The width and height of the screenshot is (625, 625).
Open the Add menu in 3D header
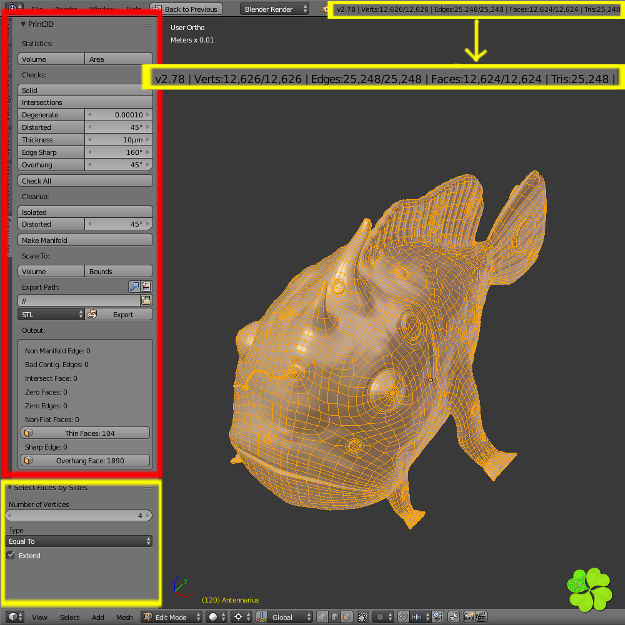(x=98, y=617)
